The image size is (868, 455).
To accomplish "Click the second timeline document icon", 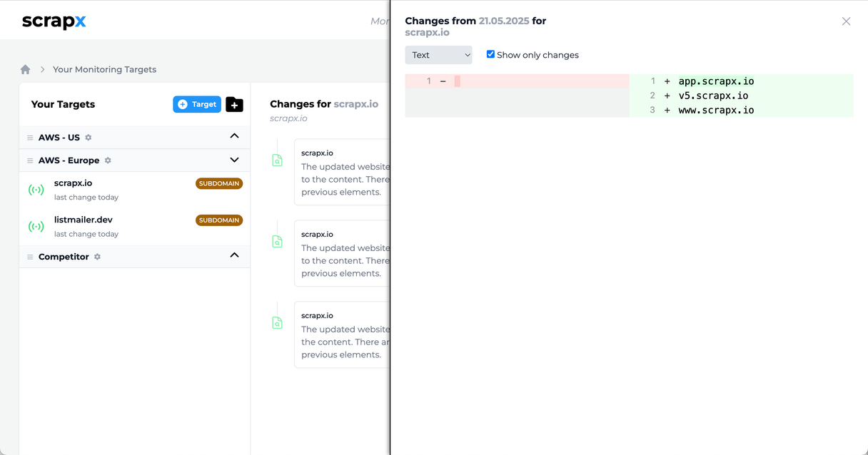I will [x=277, y=242].
